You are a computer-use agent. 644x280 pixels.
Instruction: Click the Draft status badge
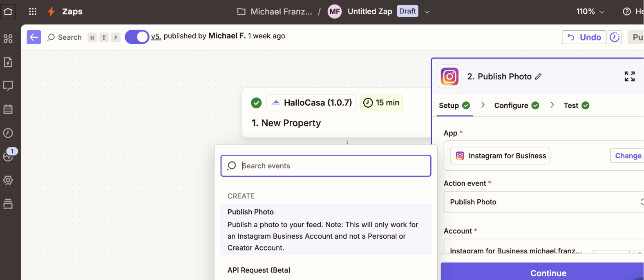click(407, 11)
